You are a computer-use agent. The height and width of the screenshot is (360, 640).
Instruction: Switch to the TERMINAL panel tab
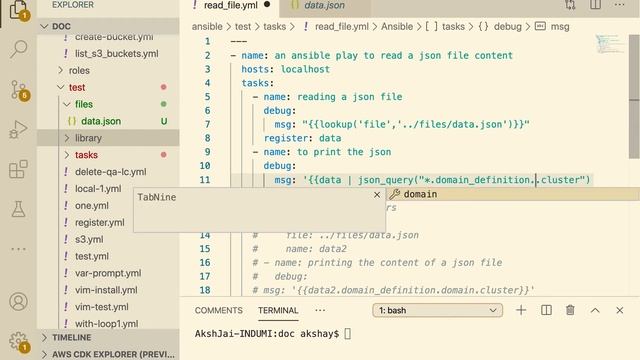tap(278, 310)
